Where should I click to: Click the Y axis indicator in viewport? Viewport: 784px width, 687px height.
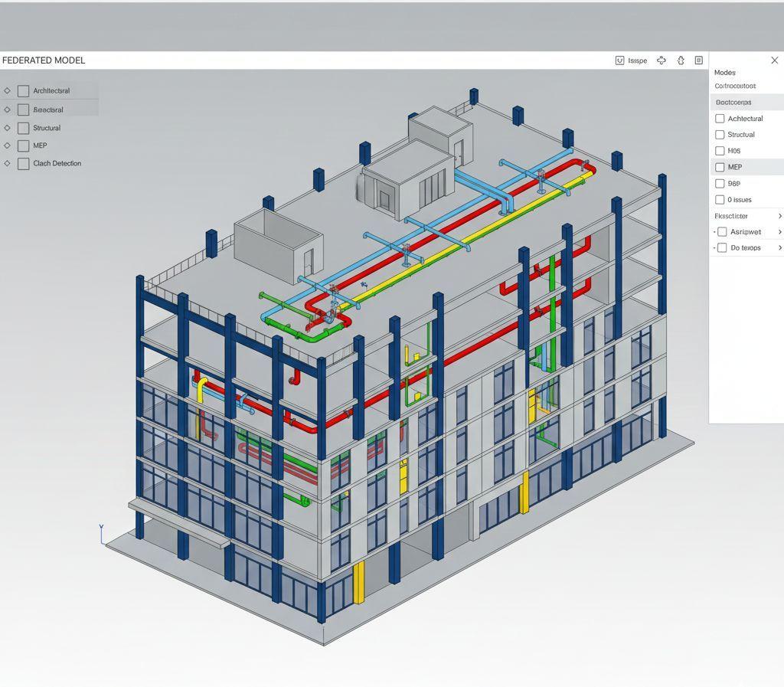coord(101,535)
